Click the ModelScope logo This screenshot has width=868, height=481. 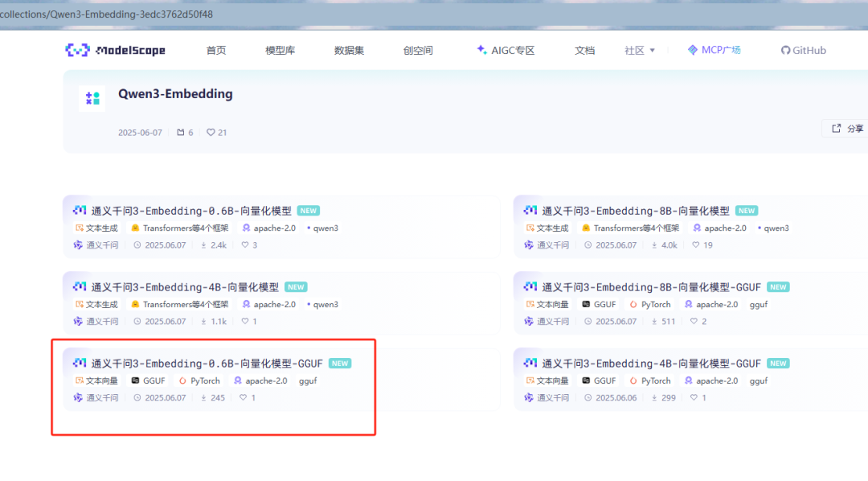coord(116,50)
